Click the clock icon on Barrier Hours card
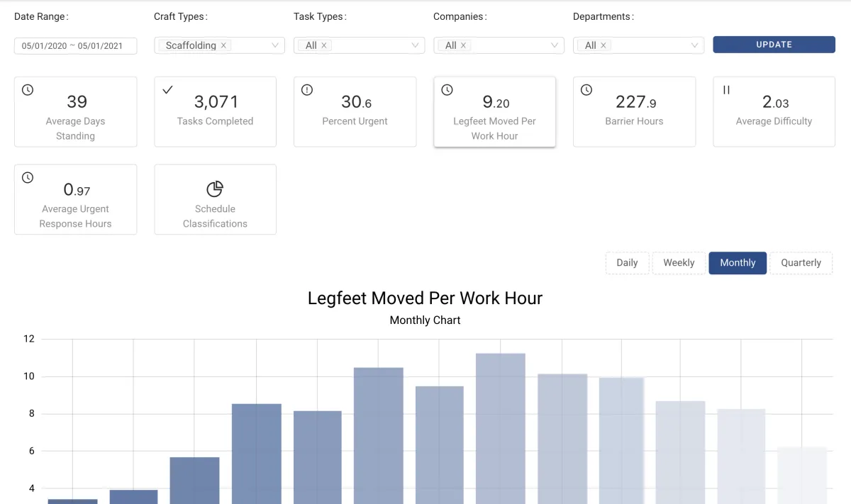 pyautogui.click(x=586, y=90)
